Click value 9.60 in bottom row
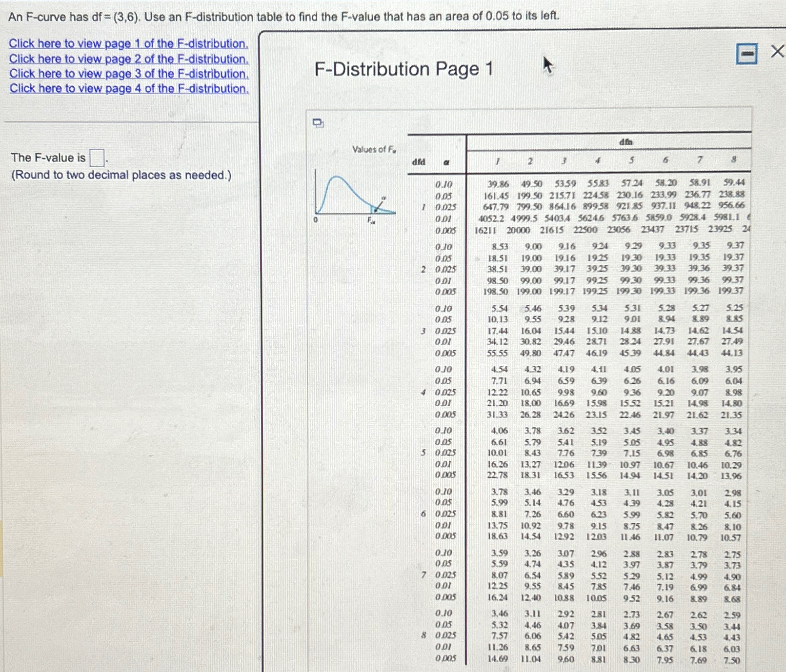 [x=565, y=659]
